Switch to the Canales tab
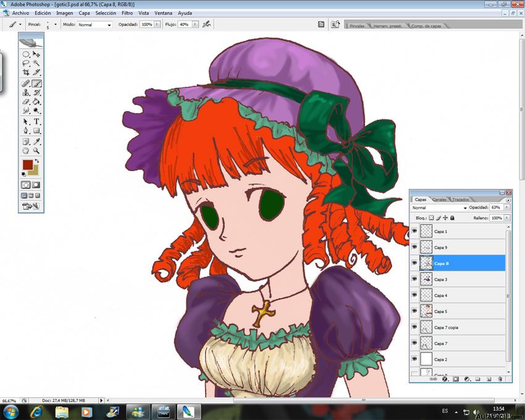The image size is (525, 420). 439,199
